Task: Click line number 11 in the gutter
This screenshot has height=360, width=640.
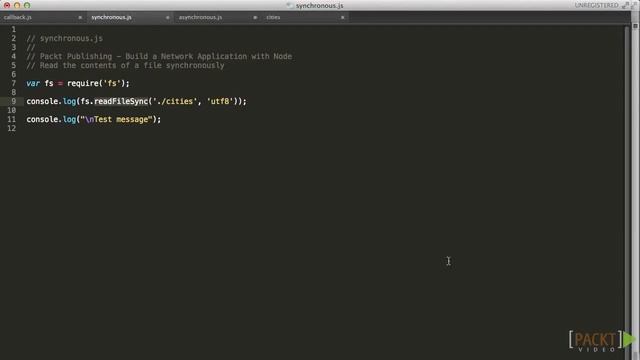Action: [11, 119]
